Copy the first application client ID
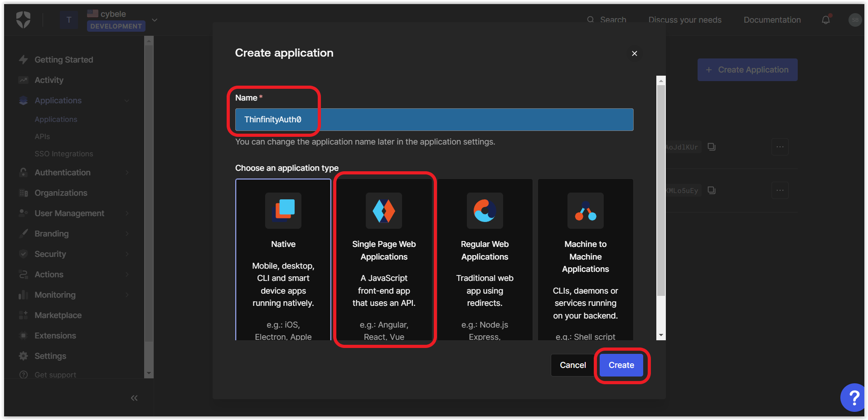This screenshot has width=868, height=420. click(712, 147)
